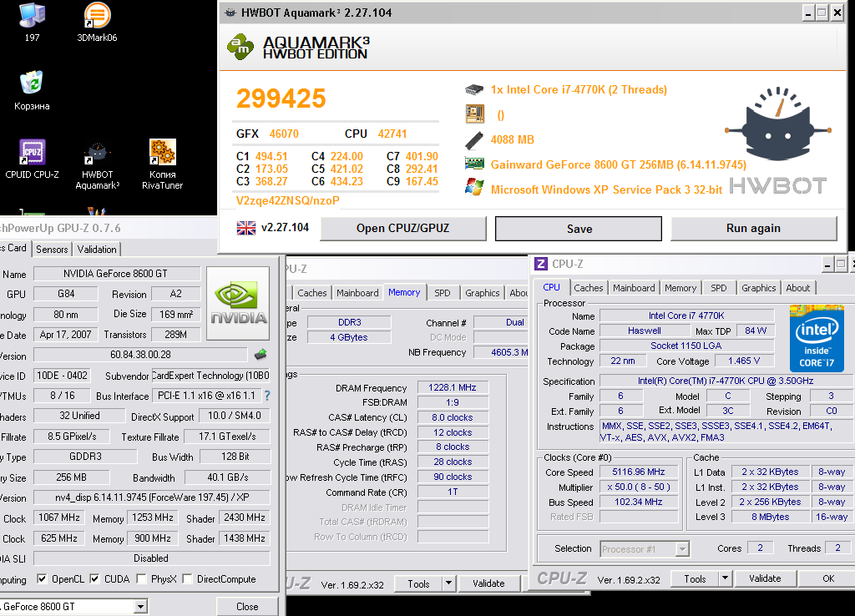Open the Tools dropdown arrow in front CPU-Z
855x616 pixels.
[x=725, y=578]
